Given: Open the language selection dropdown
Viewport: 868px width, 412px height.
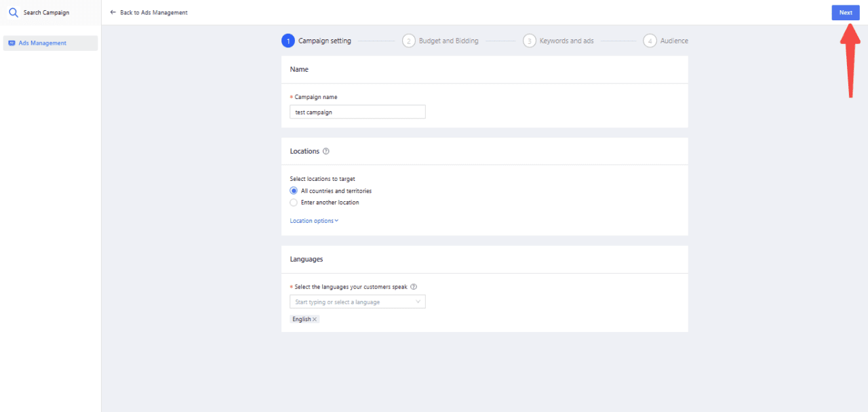Looking at the screenshot, I should (x=357, y=302).
